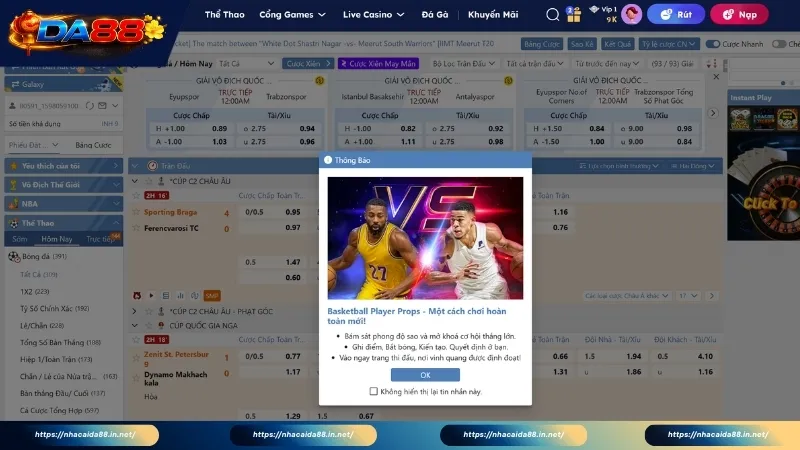Click the orange SMP icon
Screen dimensions: 800x450
tap(212, 296)
